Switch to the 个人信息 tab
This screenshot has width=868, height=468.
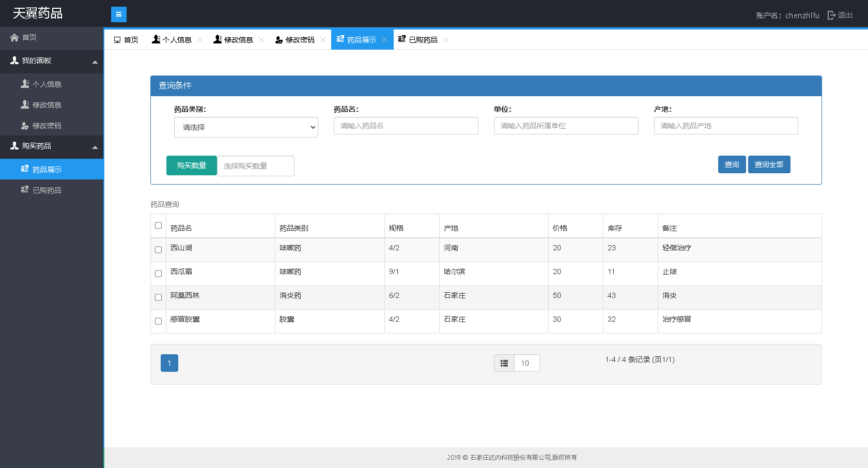[177, 40]
